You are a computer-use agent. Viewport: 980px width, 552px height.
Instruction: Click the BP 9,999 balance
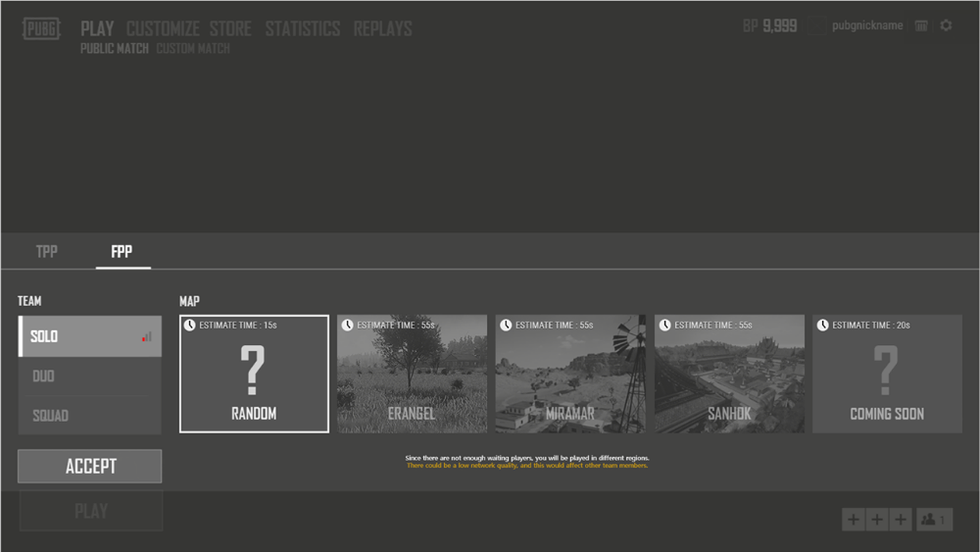tap(770, 26)
